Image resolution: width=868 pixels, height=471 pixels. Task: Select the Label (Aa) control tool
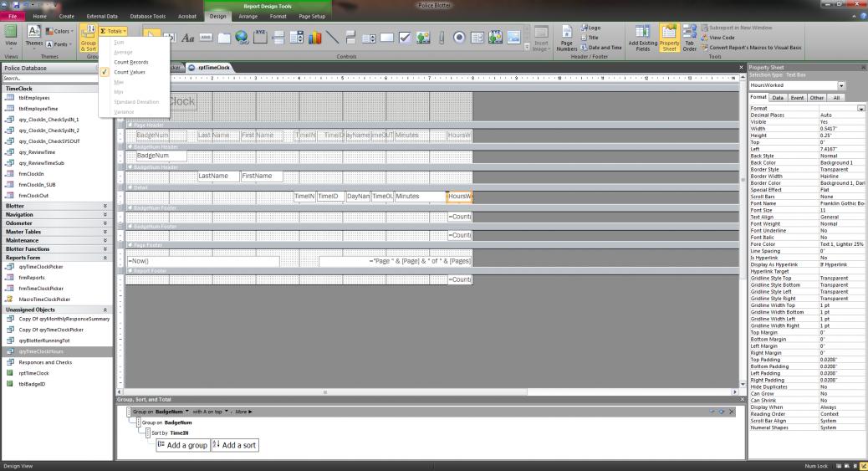[187, 38]
